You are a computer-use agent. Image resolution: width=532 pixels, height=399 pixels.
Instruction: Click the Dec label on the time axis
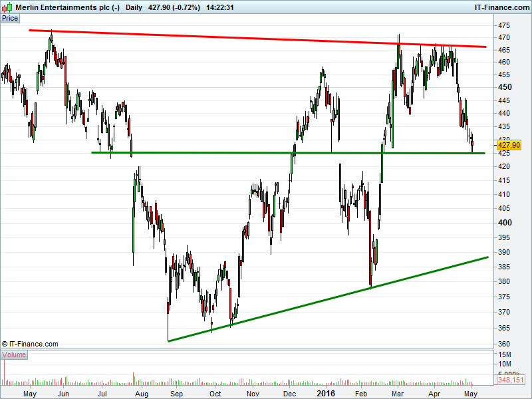click(289, 394)
